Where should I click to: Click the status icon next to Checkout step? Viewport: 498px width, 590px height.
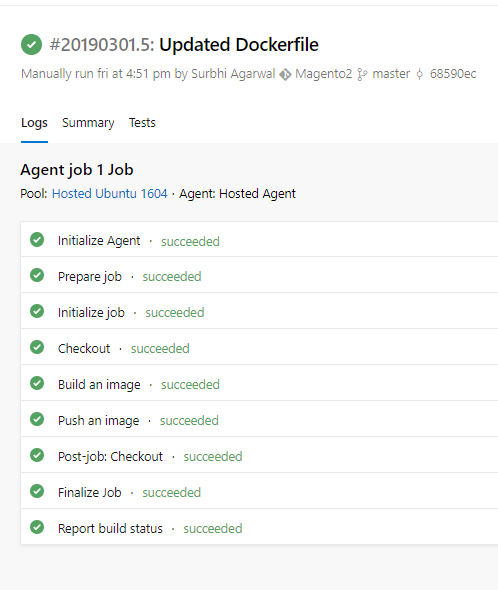[37, 347]
